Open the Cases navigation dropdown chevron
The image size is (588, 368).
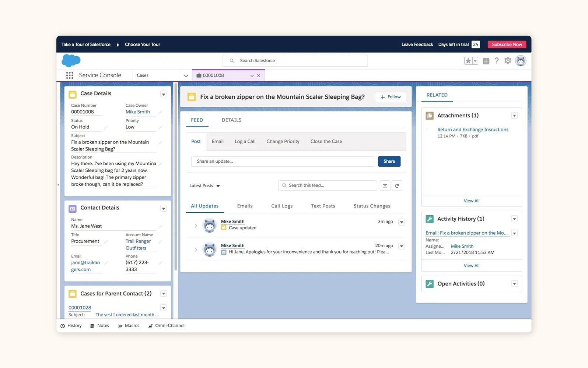click(x=186, y=75)
